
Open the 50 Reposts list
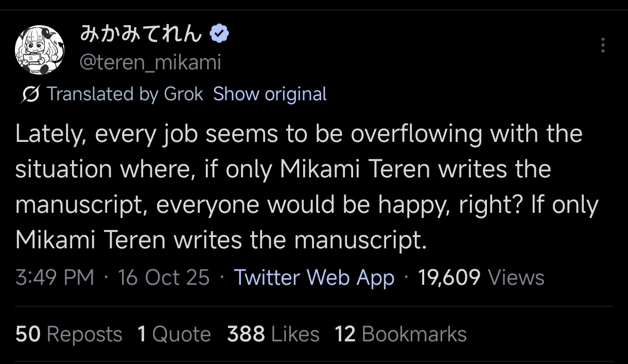69,334
